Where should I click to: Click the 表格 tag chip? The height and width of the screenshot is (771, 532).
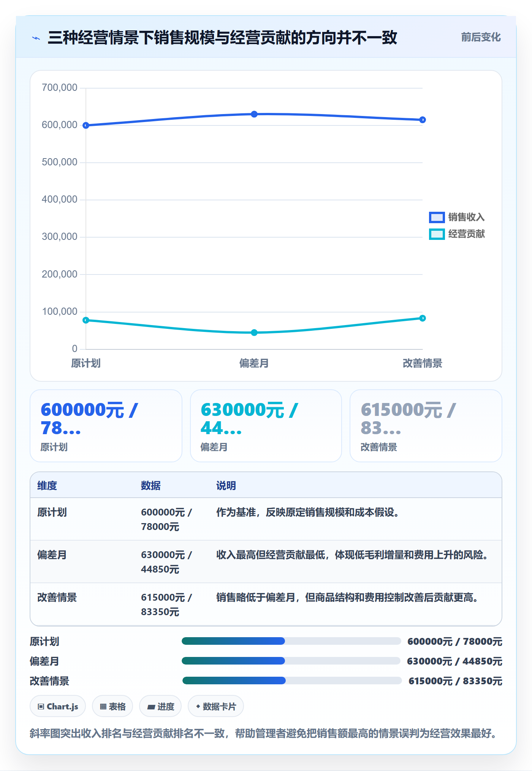[112, 706]
